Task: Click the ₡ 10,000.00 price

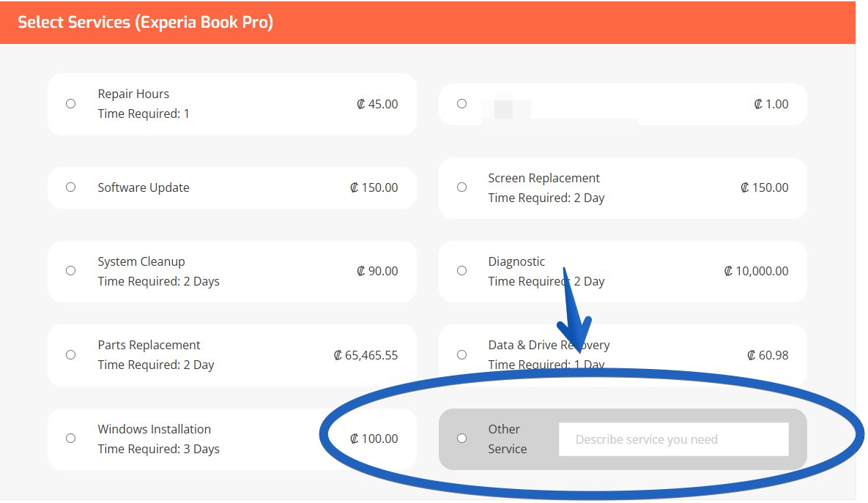Action: (756, 271)
